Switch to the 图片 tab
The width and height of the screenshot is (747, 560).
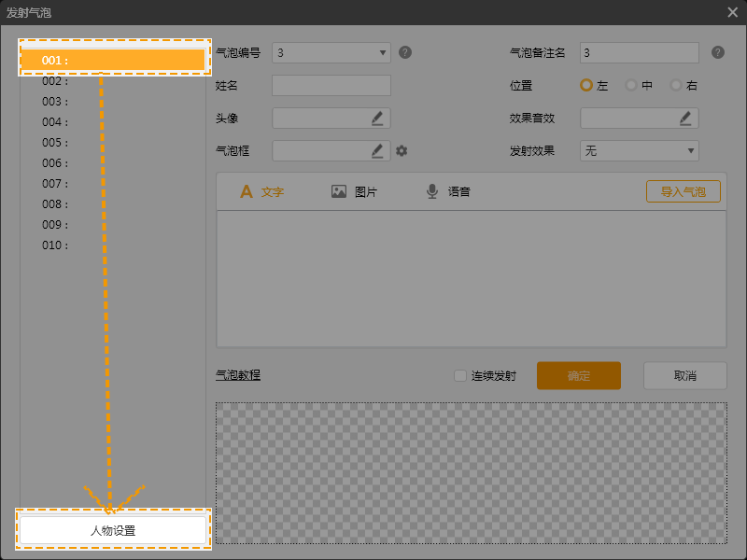pos(354,191)
